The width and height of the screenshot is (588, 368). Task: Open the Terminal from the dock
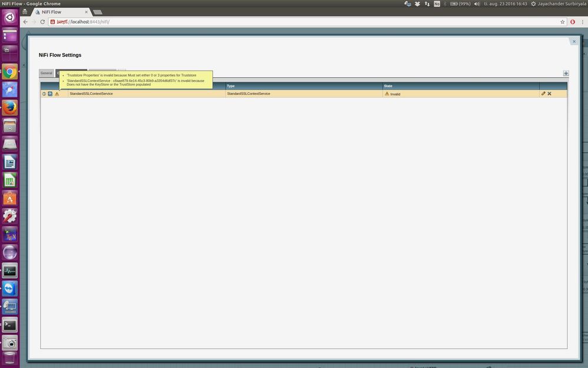10,325
